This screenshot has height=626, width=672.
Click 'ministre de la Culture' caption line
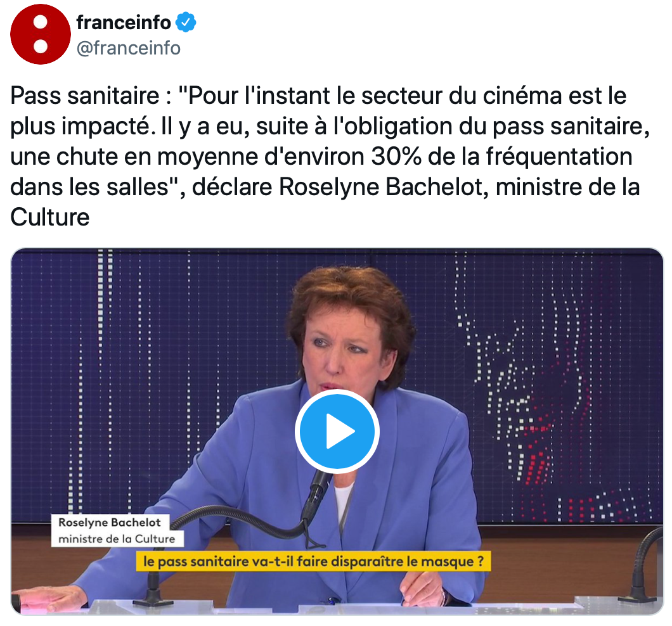point(117,539)
